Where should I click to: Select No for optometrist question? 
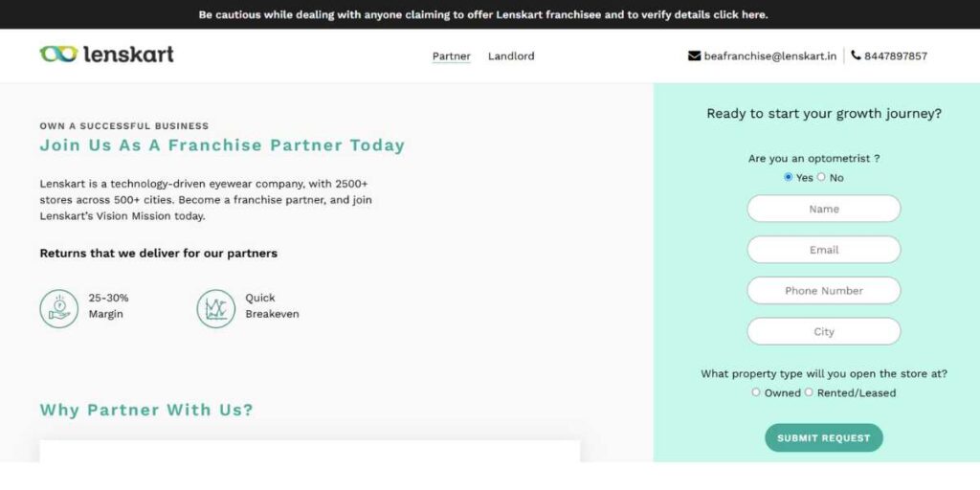coord(821,177)
